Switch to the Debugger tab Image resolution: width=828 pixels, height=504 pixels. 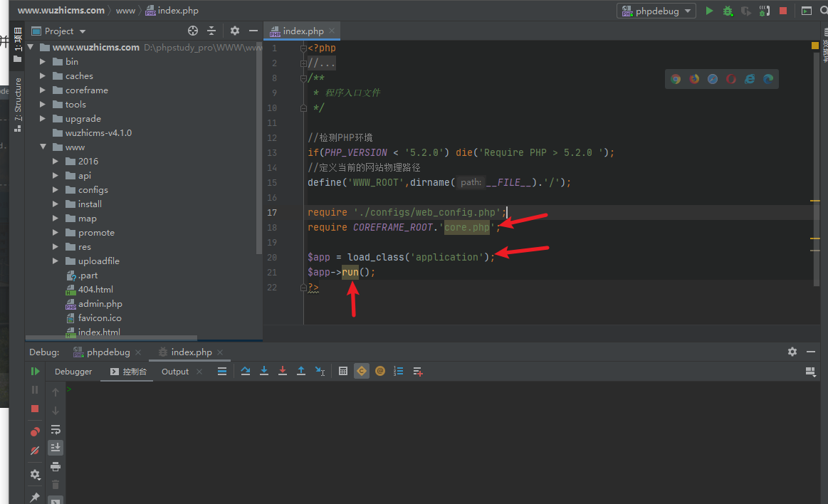[73, 372]
